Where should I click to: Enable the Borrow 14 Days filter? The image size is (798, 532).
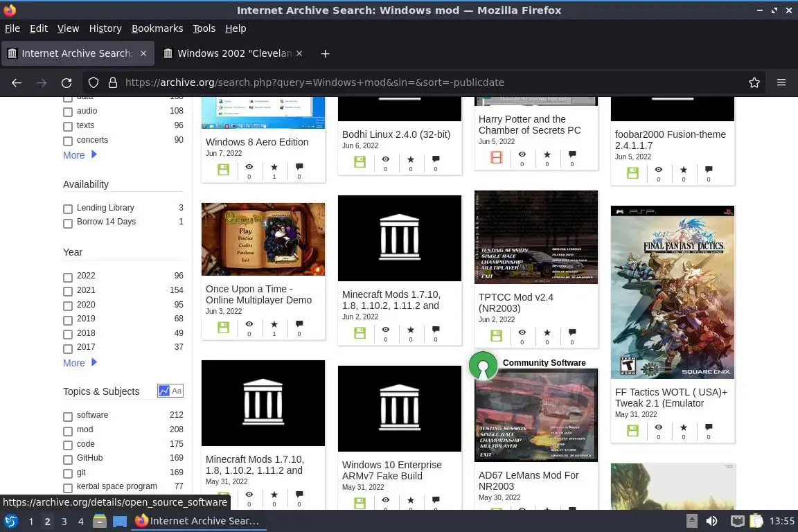[68, 223]
